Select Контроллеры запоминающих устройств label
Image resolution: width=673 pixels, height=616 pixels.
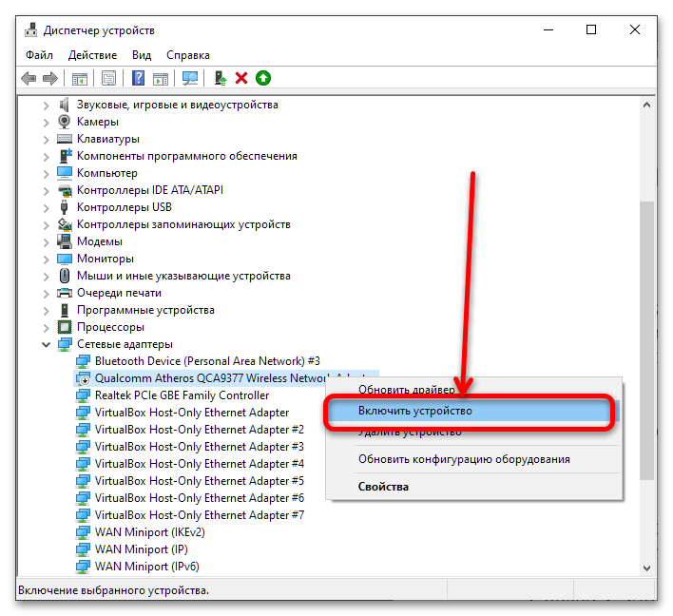pos(183,224)
